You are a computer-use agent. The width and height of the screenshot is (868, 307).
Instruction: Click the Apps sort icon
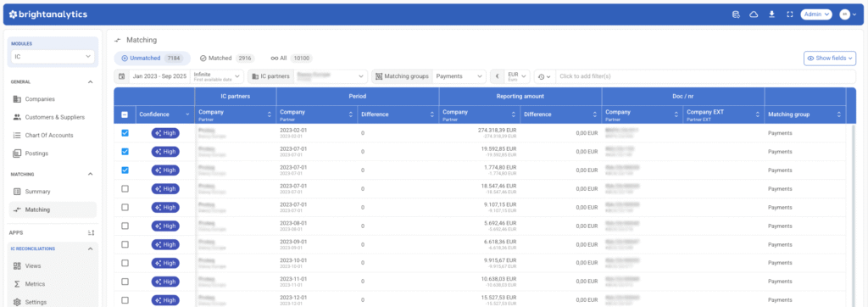92,232
